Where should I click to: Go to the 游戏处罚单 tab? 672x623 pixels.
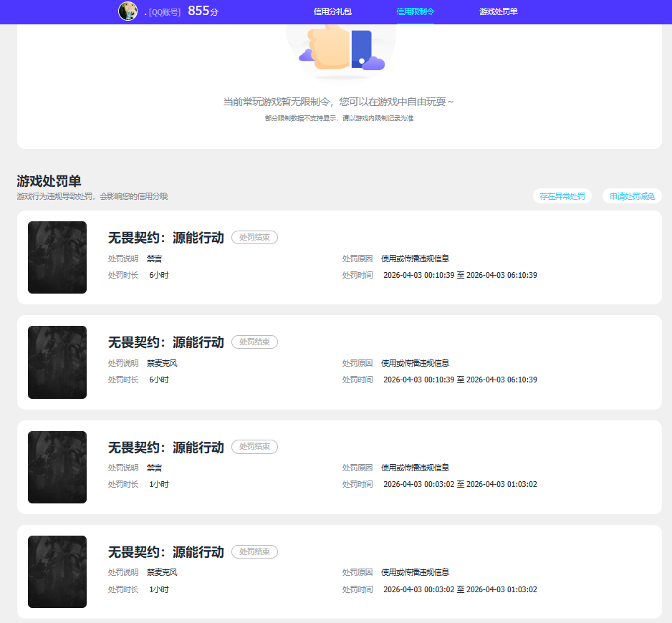click(x=499, y=11)
